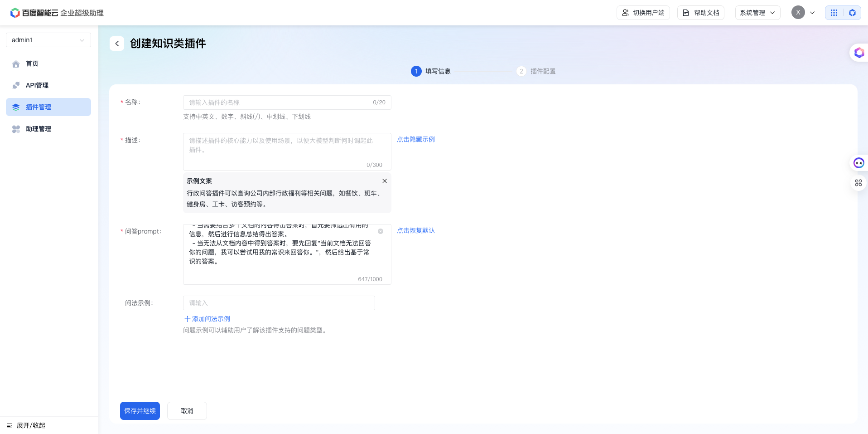This screenshot has height=434, width=868.
Task: Click the 切换用户端 user icon
Action: coord(625,13)
